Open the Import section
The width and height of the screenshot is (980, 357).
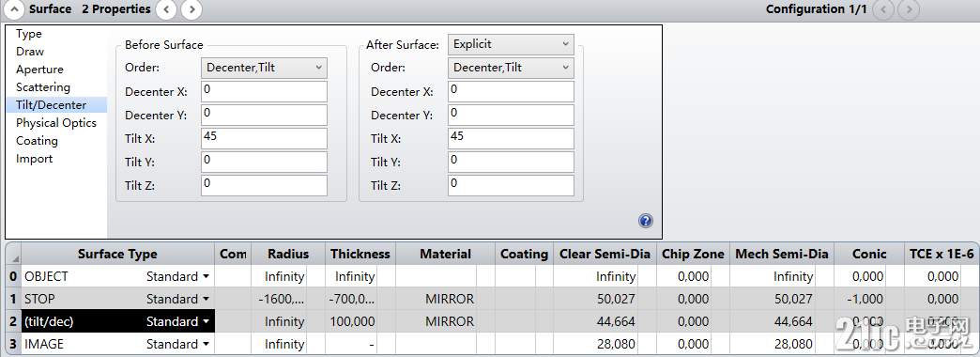pos(35,159)
